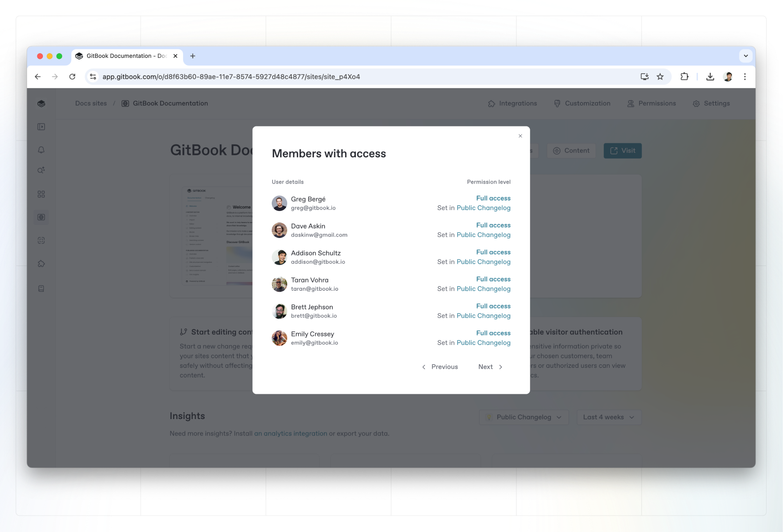Go to Previous page of members
This screenshot has height=532, width=783.
point(439,367)
